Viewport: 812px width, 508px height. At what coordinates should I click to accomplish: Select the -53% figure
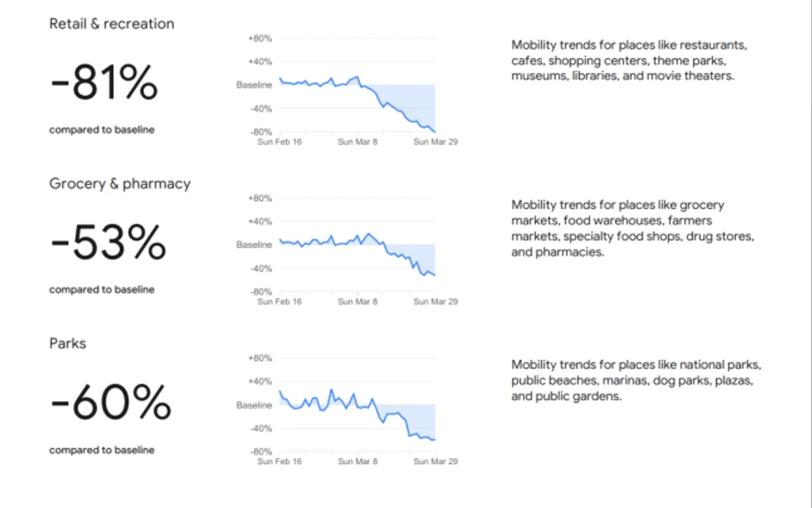(x=108, y=243)
